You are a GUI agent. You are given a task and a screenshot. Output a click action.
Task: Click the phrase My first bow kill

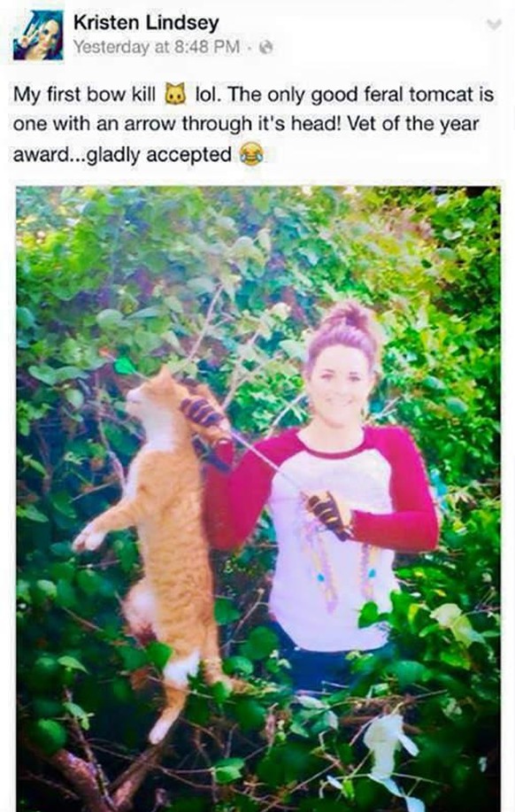pyautogui.click(x=84, y=94)
